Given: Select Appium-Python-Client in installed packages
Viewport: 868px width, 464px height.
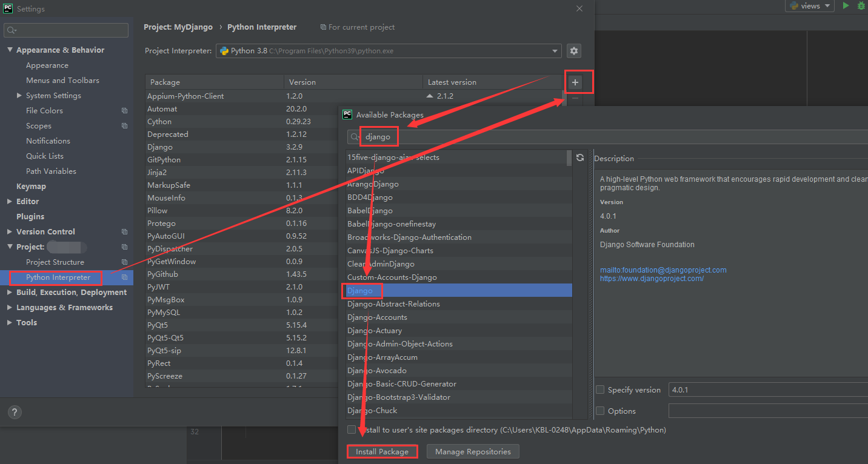Looking at the screenshot, I should pos(185,96).
